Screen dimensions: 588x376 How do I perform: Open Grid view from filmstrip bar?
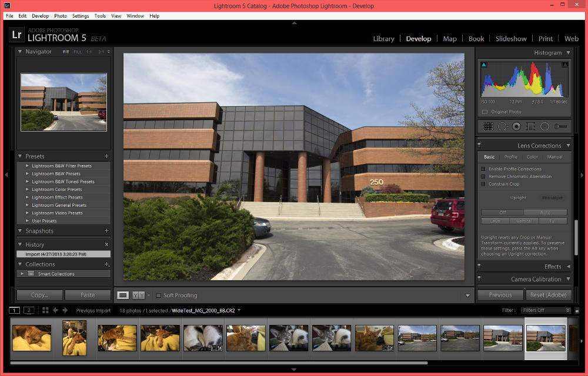tap(45, 310)
